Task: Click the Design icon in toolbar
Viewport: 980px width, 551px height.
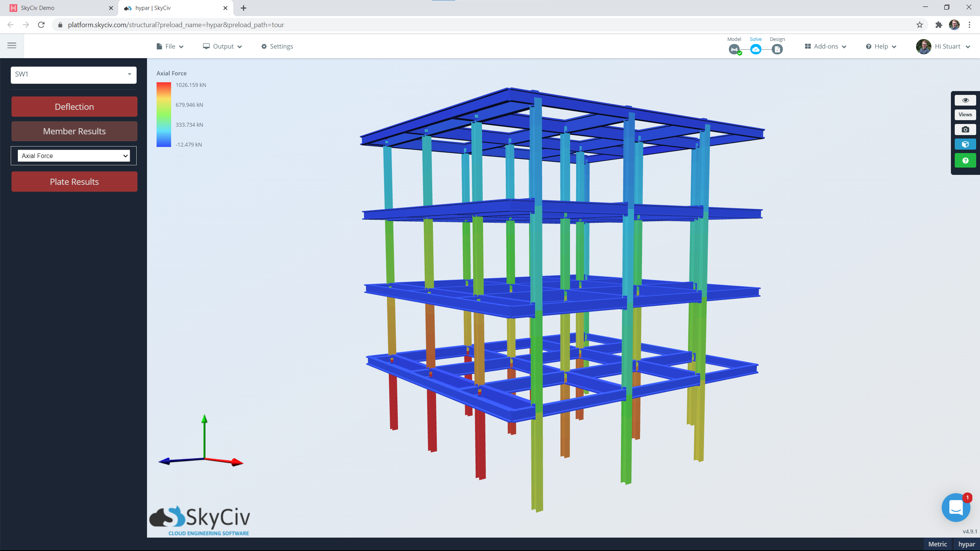Action: [x=777, y=49]
